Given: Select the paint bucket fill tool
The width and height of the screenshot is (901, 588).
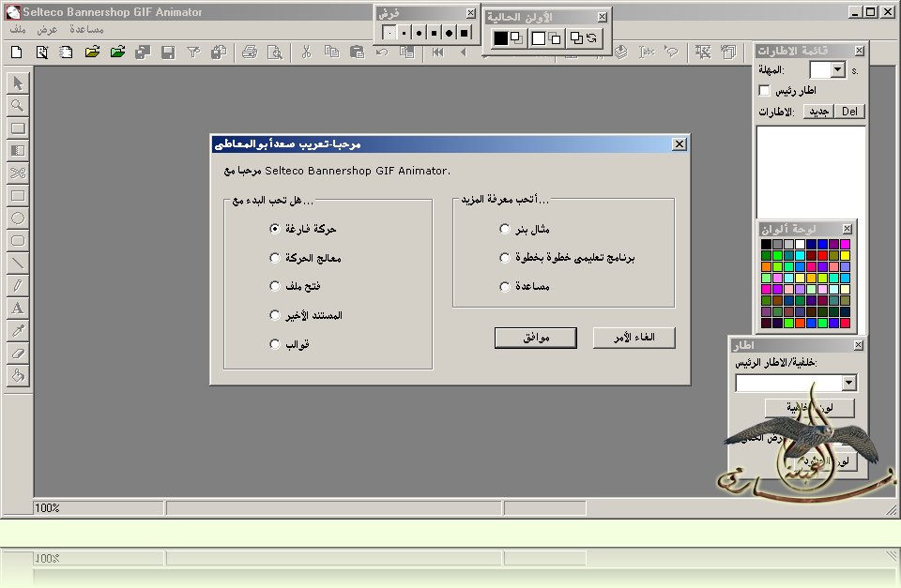Looking at the screenshot, I should click(x=18, y=375).
